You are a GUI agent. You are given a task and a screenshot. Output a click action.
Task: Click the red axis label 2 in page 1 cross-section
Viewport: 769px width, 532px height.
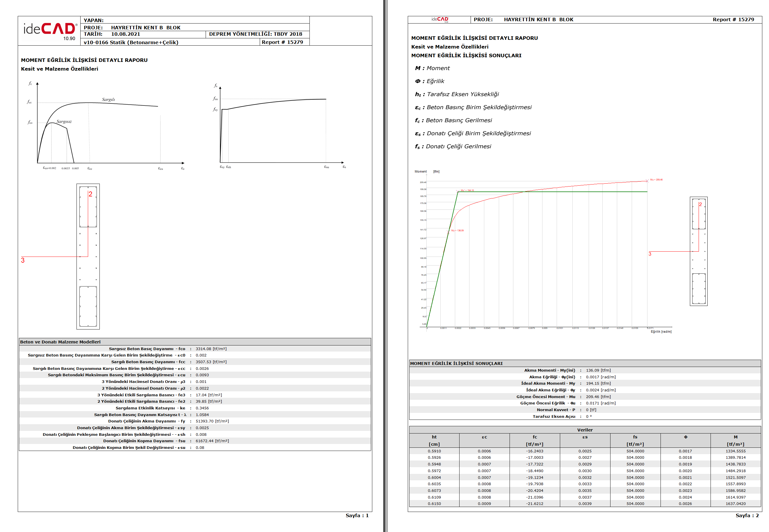pos(90,194)
